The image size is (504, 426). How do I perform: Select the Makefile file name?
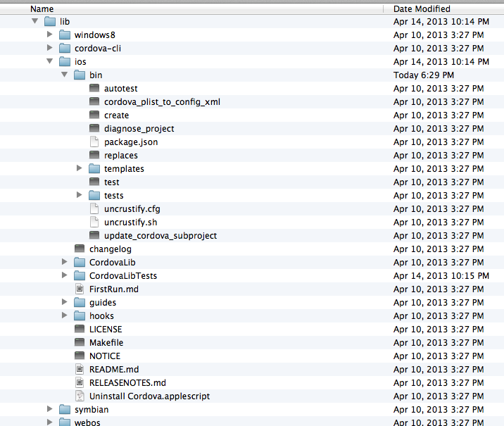pos(106,343)
